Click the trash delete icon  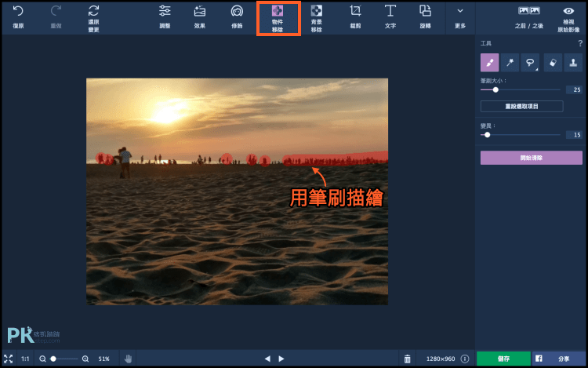tap(407, 359)
